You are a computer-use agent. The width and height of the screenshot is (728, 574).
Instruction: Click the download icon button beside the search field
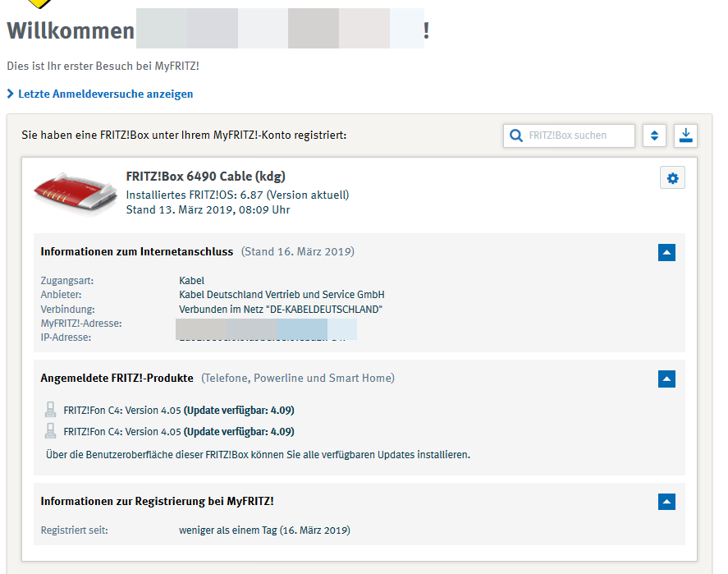pos(685,135)
